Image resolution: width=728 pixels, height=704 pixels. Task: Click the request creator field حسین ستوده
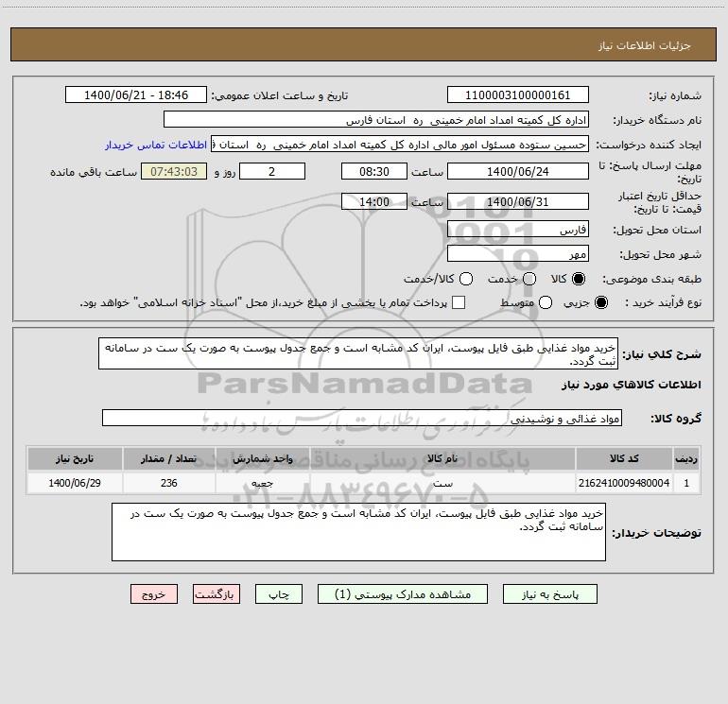pos(400,145)
